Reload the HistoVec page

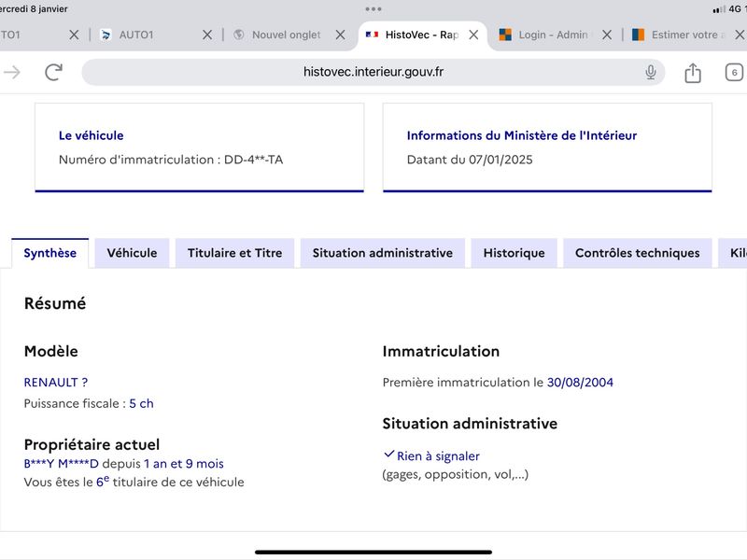click(x=53, y=72)
